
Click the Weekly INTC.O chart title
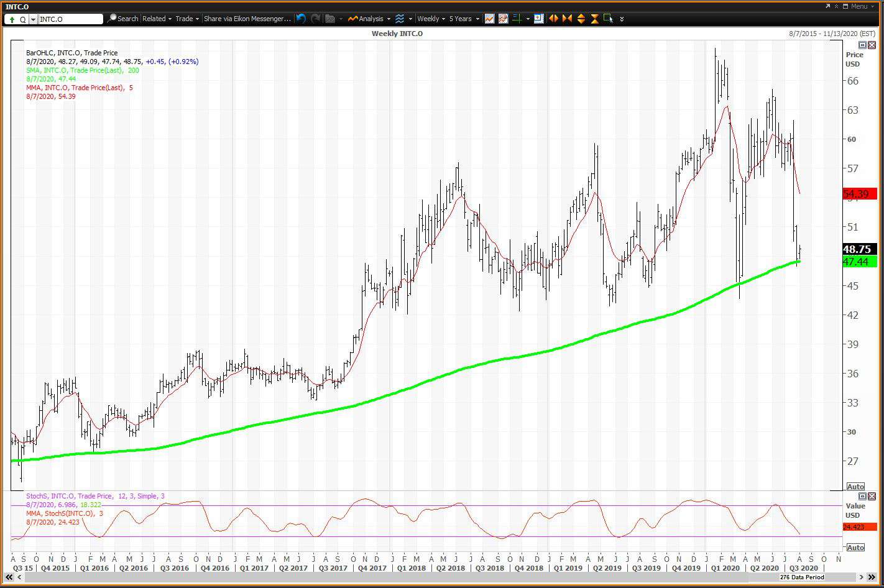click(397, 34)
